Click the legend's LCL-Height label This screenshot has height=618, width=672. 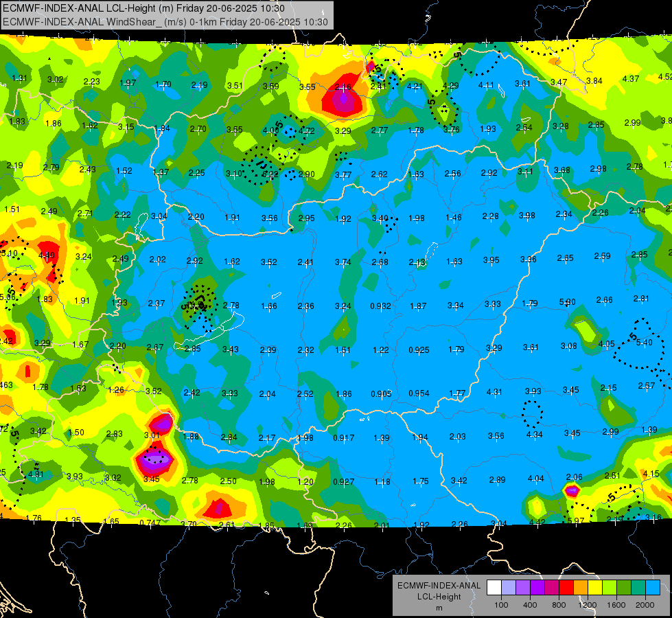point(439,597)
